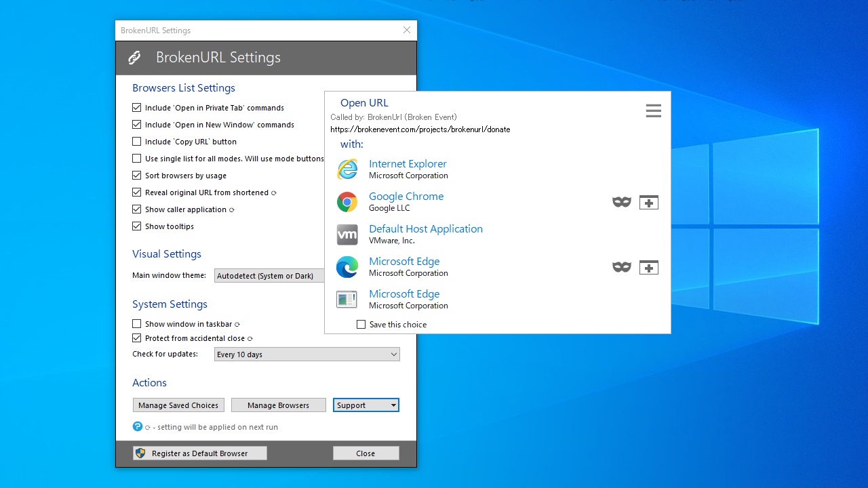The image size is (868, 488).
Task: Enable Show window in taskbar
Action: tap(137, 324)
